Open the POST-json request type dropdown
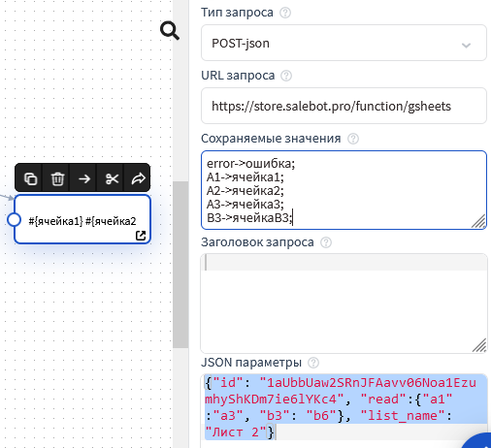 coord(344,43)
